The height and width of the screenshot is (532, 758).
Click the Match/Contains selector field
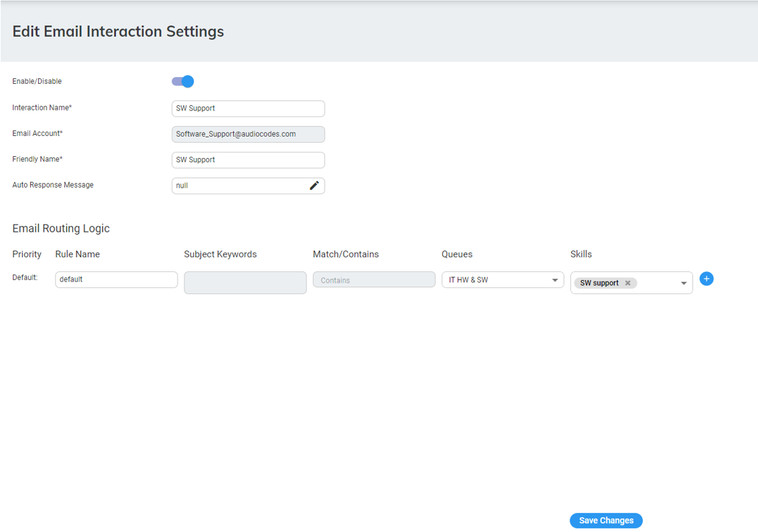[373, 280]
